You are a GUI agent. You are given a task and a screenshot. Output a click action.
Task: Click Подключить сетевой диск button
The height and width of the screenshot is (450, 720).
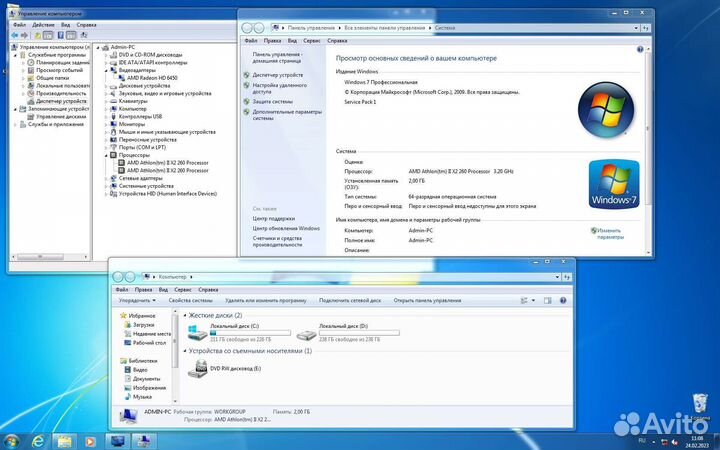(350, 300)
